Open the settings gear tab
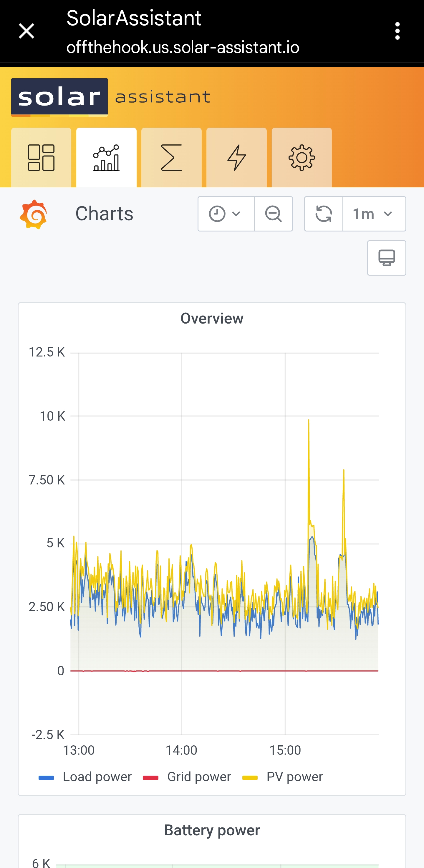 point(302,157)
